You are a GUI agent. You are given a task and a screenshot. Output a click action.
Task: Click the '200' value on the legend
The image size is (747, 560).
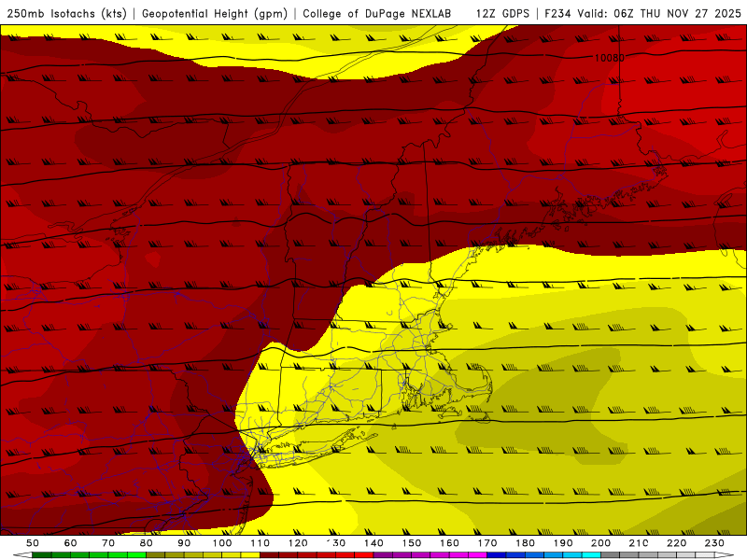(x=601, y=543)
